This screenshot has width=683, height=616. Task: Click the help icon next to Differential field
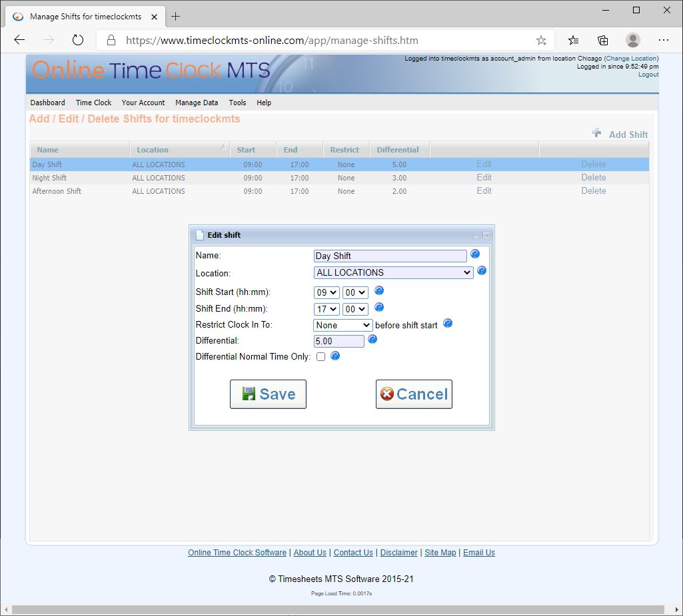pos(372,339)
